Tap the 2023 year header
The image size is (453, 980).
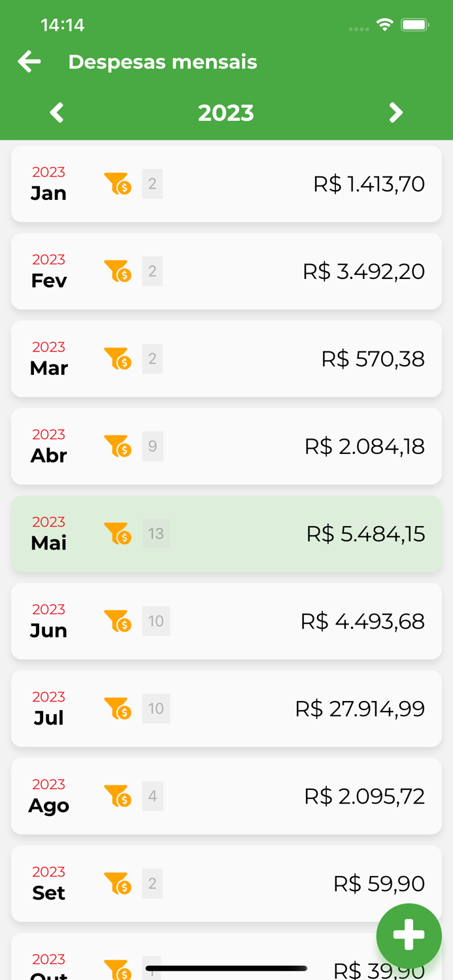click(226, 112)
